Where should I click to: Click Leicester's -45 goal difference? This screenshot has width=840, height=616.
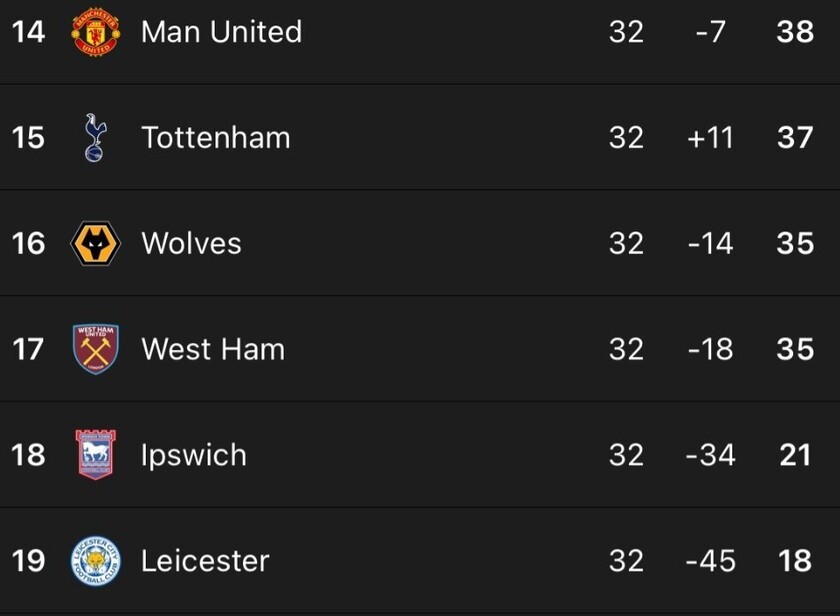[710, 561]
